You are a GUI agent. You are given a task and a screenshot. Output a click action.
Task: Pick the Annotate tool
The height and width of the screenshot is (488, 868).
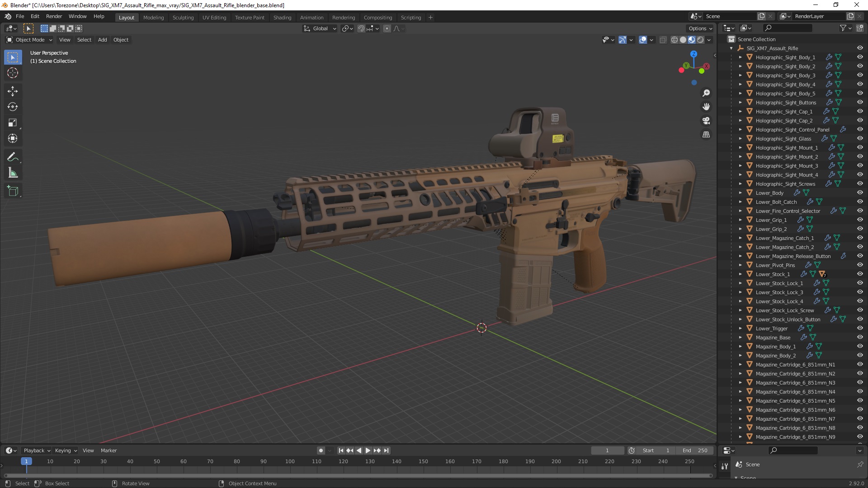(x=13, y=157)
